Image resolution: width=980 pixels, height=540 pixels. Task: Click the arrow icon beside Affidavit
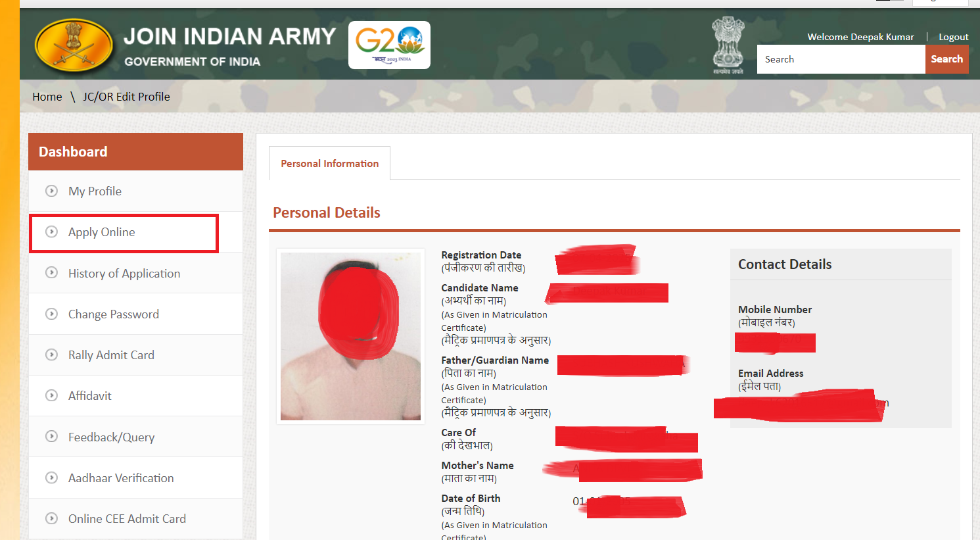tap(51, 395)
